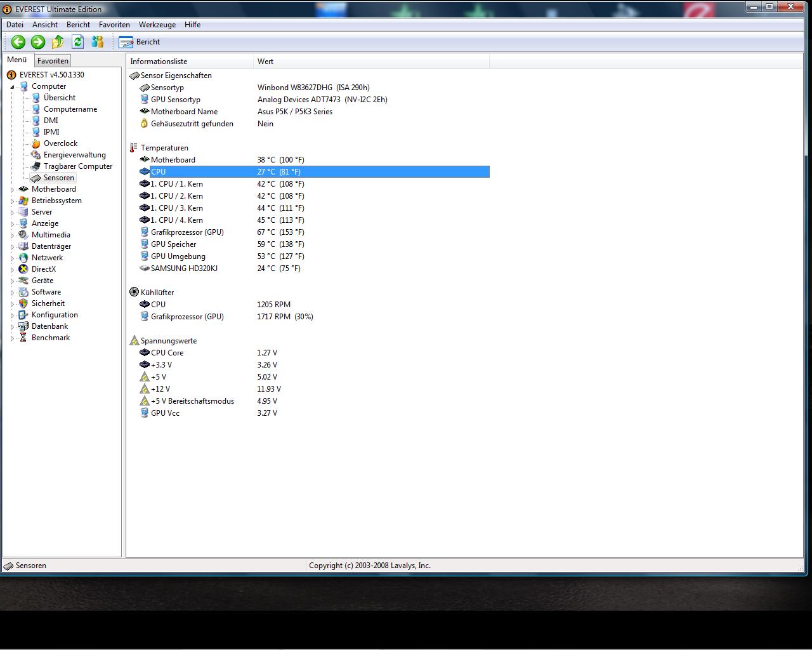Viewport: 812px width, 650px height.
Task: Click the Geräte icon in tree
Action: [x=23, y=281]
